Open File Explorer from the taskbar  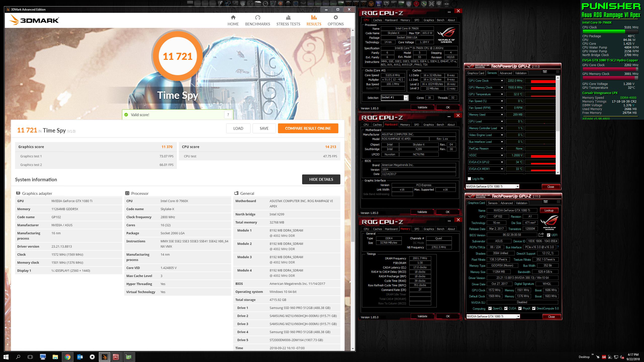point(55,357)
